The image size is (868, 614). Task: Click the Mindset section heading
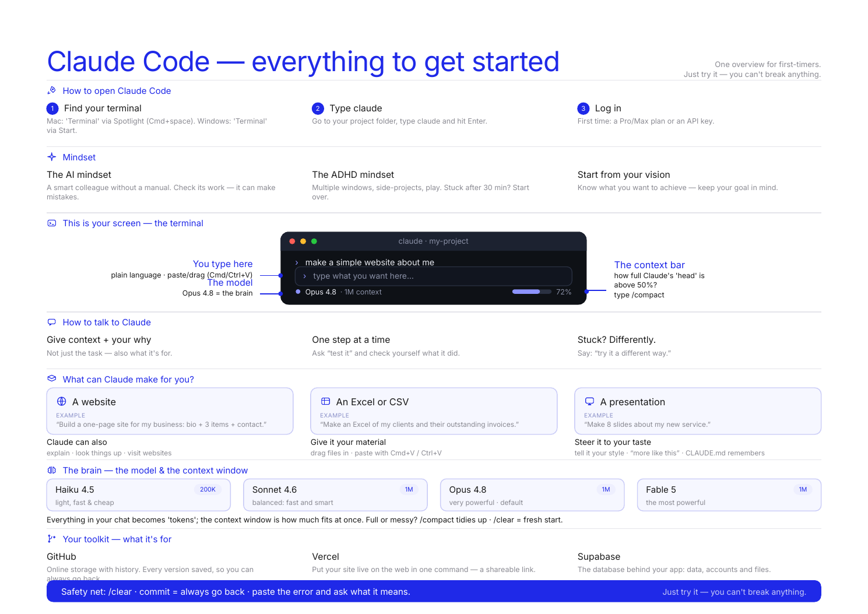coord(79,157)
